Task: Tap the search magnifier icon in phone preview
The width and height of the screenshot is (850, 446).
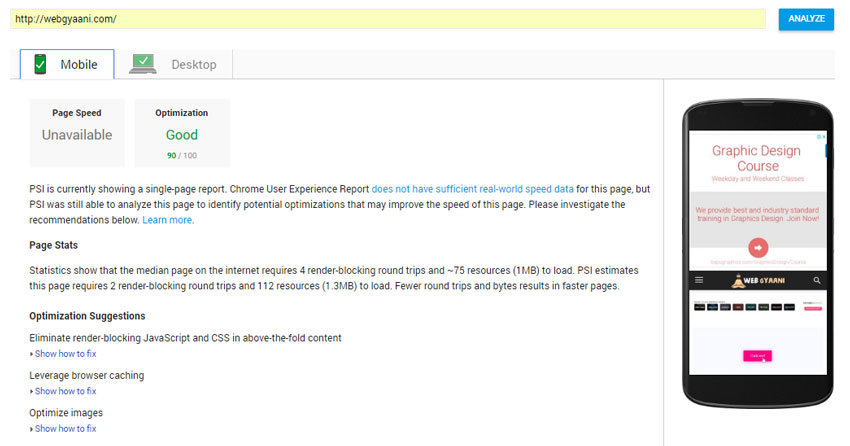Action: pos(817,281)
